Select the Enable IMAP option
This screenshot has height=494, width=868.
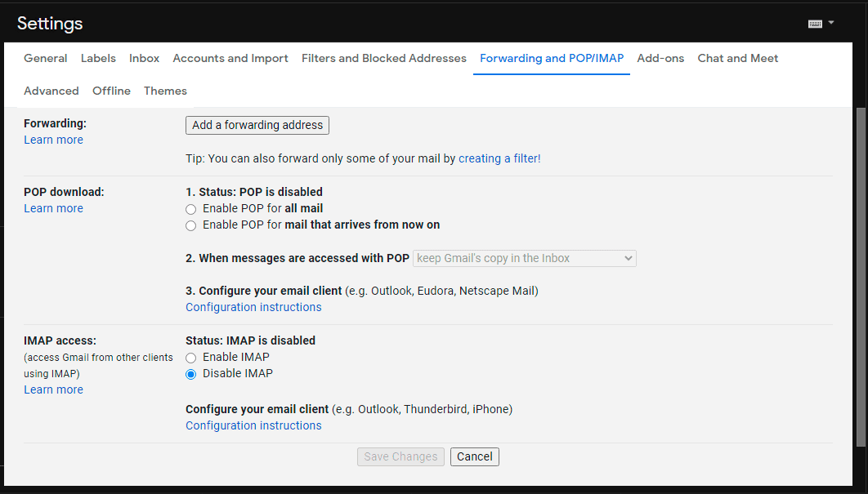190,357
